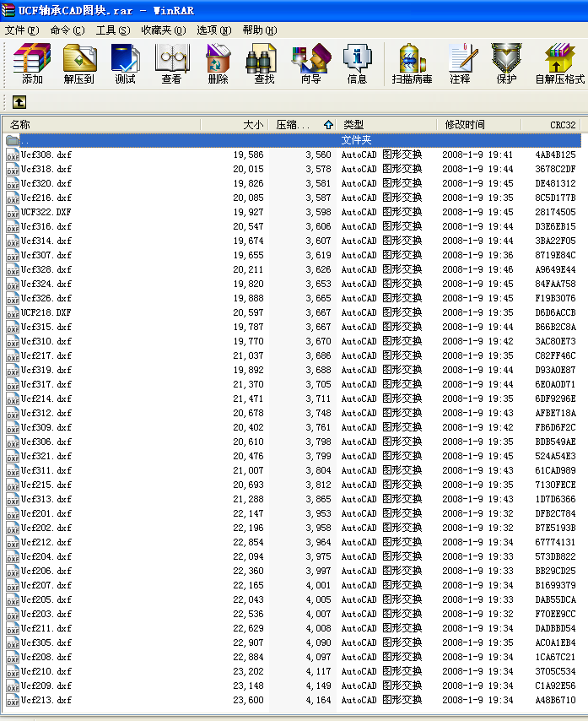This screenshot has width=588, height=721.
Task: Select the file Ucf320.dxf
Action: [x=46, y=183]
